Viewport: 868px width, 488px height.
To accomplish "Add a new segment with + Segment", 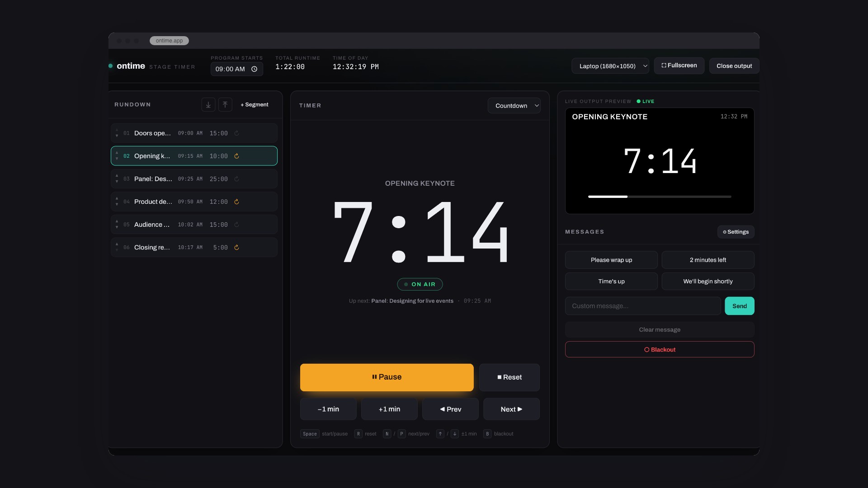I will (x=255, y=105).
